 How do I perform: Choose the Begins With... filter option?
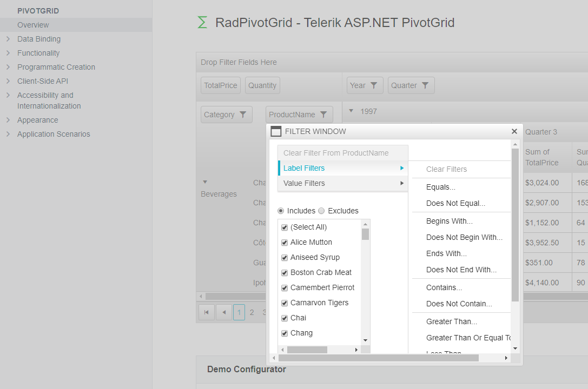point(449,221)
